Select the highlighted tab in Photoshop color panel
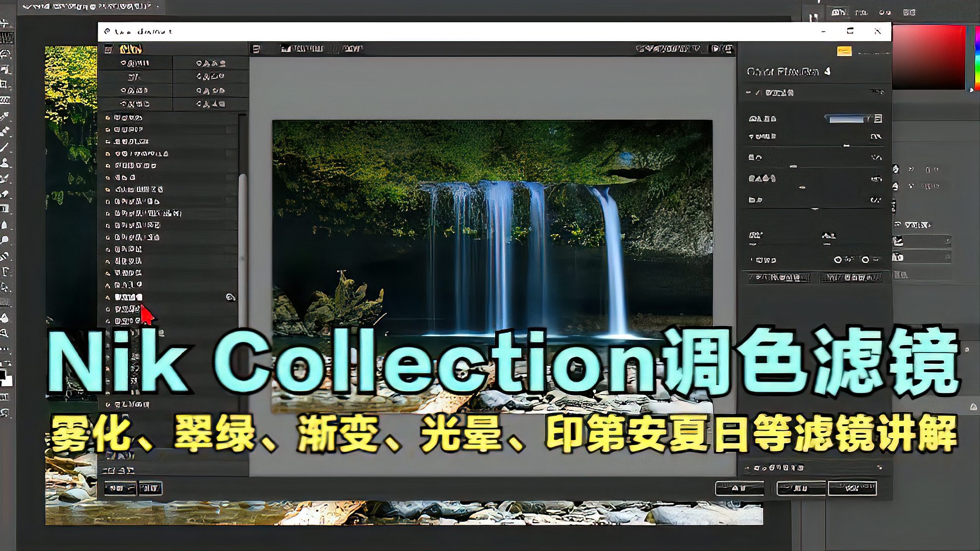 tap(838, 12)
